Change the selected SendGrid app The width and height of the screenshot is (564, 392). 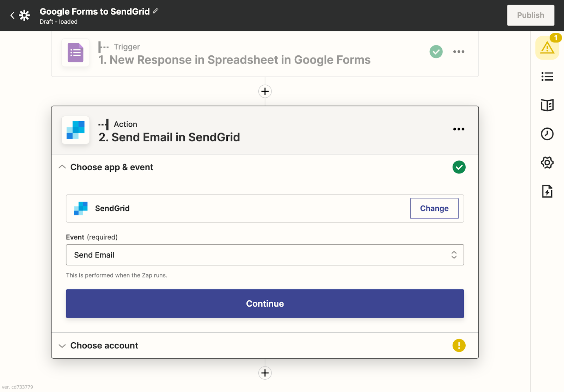(x=434, y=208)
